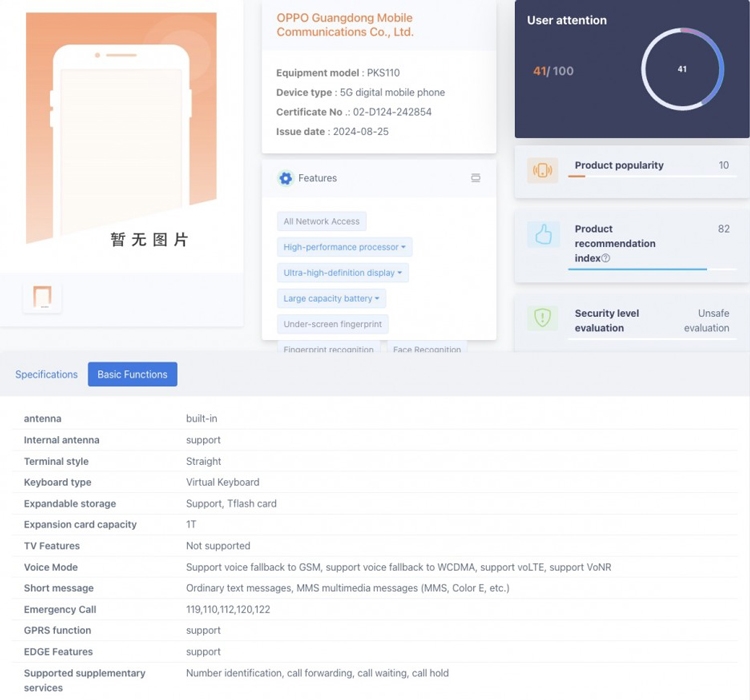750x700 pixels.
Task: Select the Basic Functions tab
Action: click(x=132, y=374)
